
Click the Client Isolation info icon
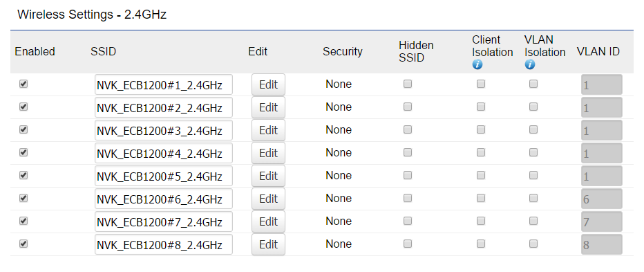point(477,64)
